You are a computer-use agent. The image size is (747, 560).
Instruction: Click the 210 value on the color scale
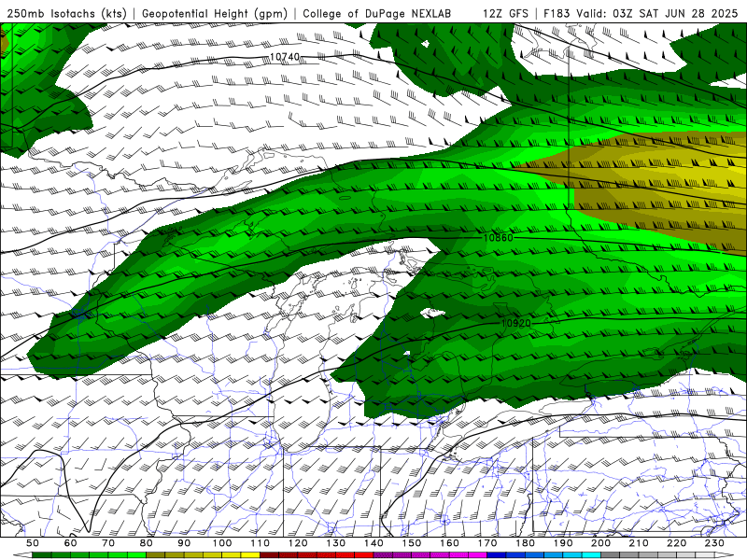coord(639,543)
